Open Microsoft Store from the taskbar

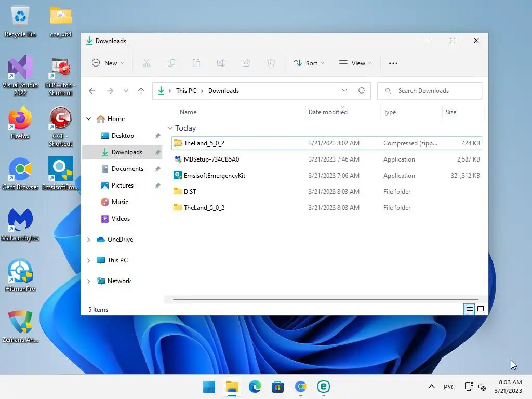click(277, 387)
